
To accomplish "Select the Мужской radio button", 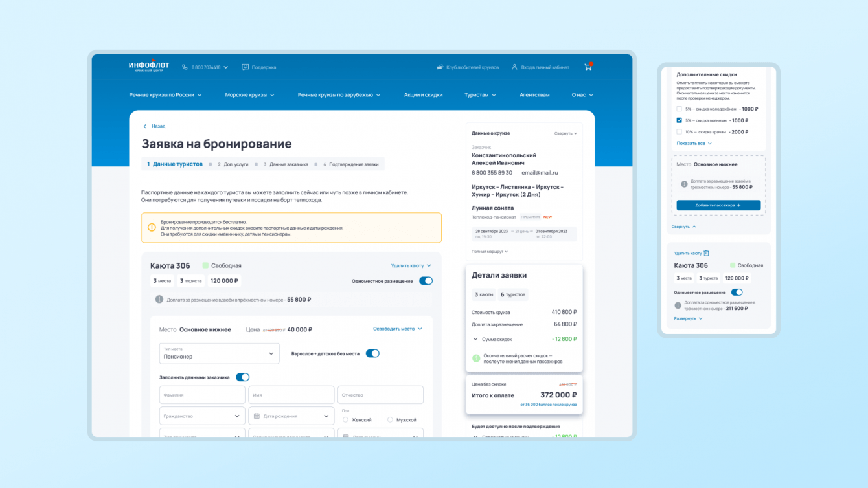I will pyautogui.click(x=390, y=420).
